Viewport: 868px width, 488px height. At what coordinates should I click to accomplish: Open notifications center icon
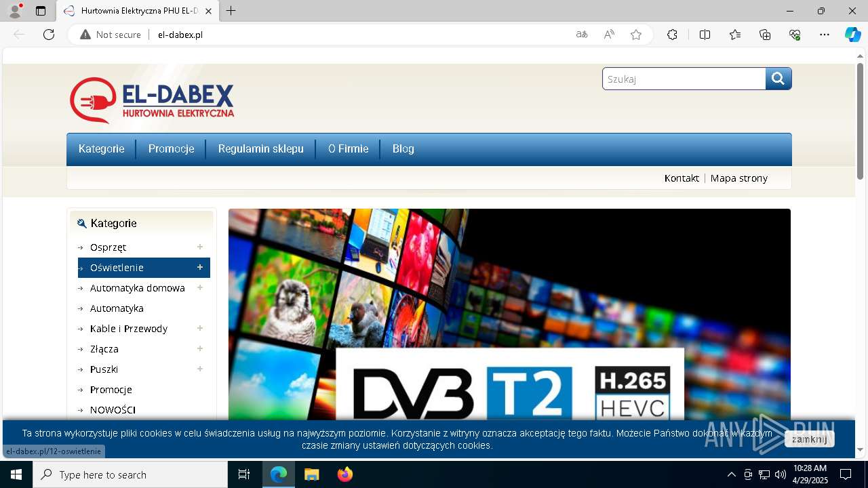coord(846,474)
